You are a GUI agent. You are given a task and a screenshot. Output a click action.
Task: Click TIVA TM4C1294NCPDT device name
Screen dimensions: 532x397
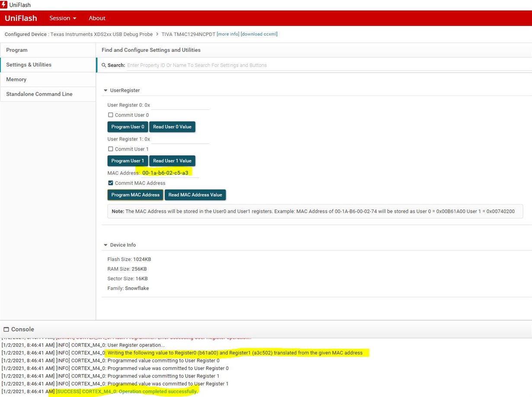188,34
